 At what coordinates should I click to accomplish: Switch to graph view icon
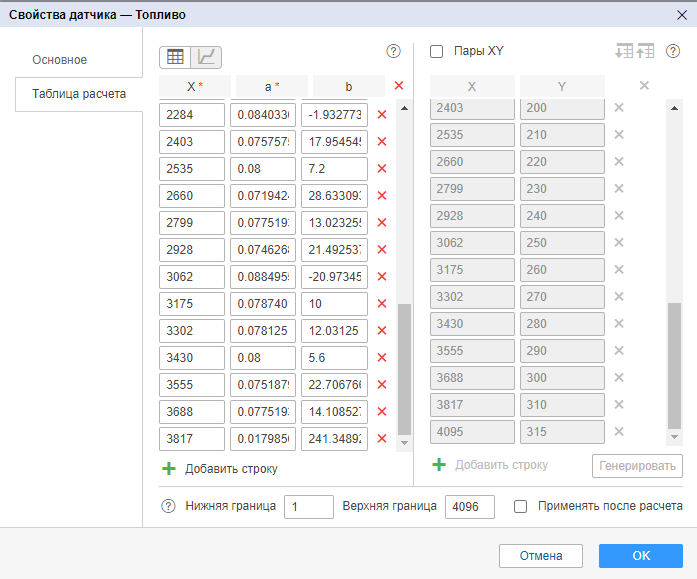206,57
